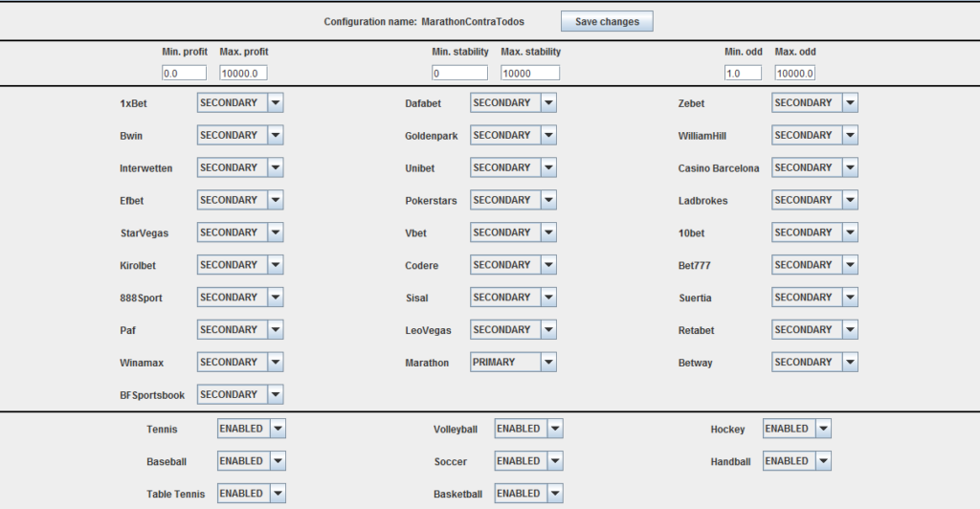
Task: Open the StarVegas role dropdown
Action: [x=240, y=232]
